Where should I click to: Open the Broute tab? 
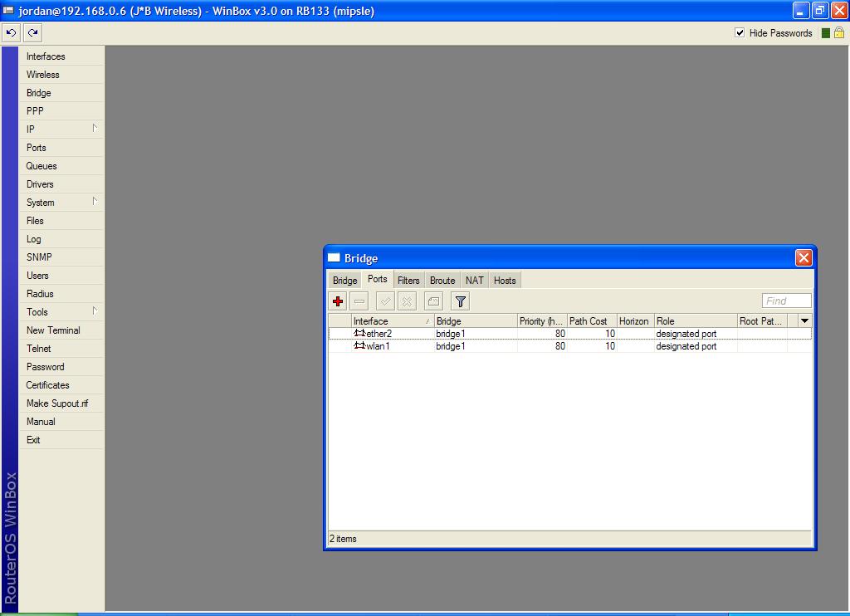[442, 281]
